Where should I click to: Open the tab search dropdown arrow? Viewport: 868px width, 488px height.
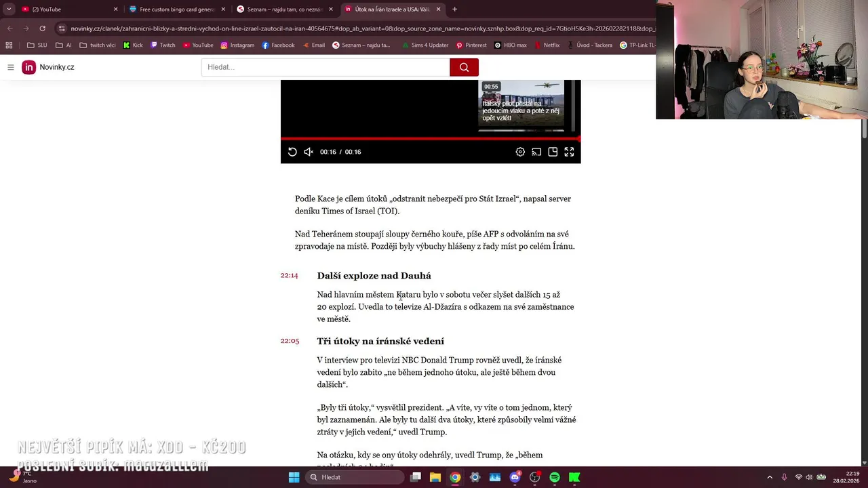coord(8,9)
